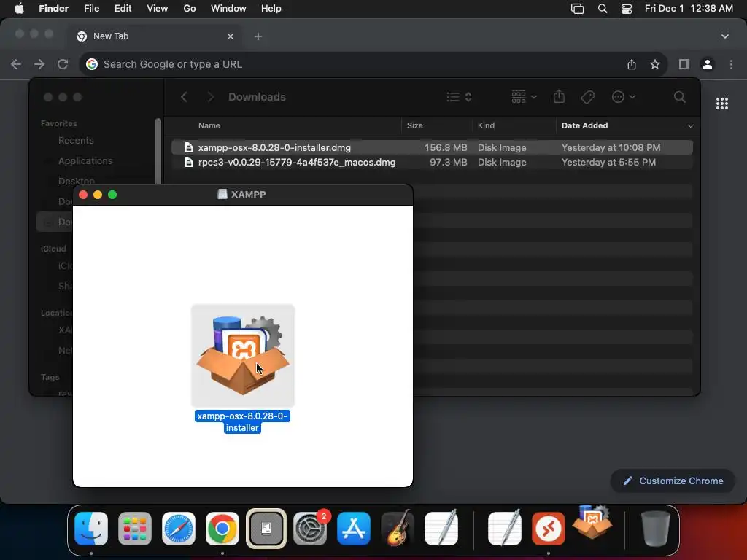The width and height of the screenshot is (747, 560).
Task: Click Finder icon in the Dock
Action: pos(91,528)
